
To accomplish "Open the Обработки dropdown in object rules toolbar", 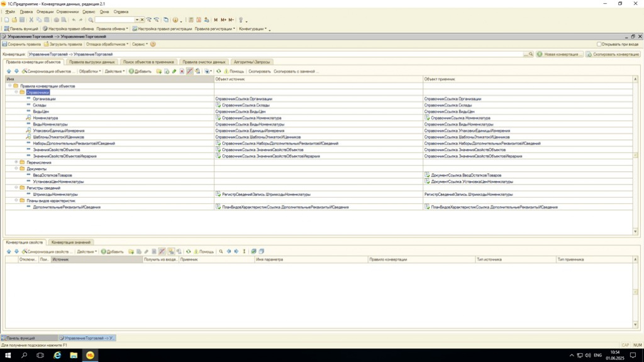I will (89, 71).
